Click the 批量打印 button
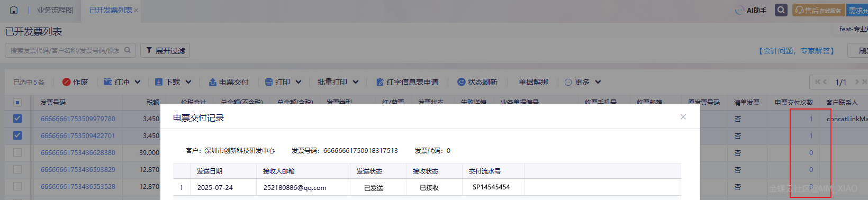 (332, 82)
